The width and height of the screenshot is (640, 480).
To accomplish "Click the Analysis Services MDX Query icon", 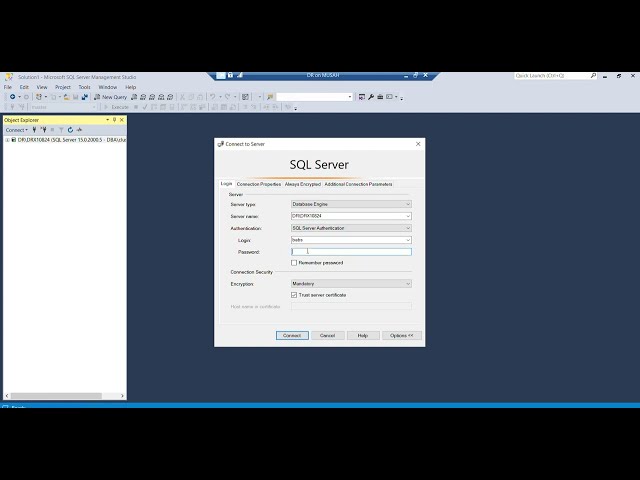I will [143, 97].
